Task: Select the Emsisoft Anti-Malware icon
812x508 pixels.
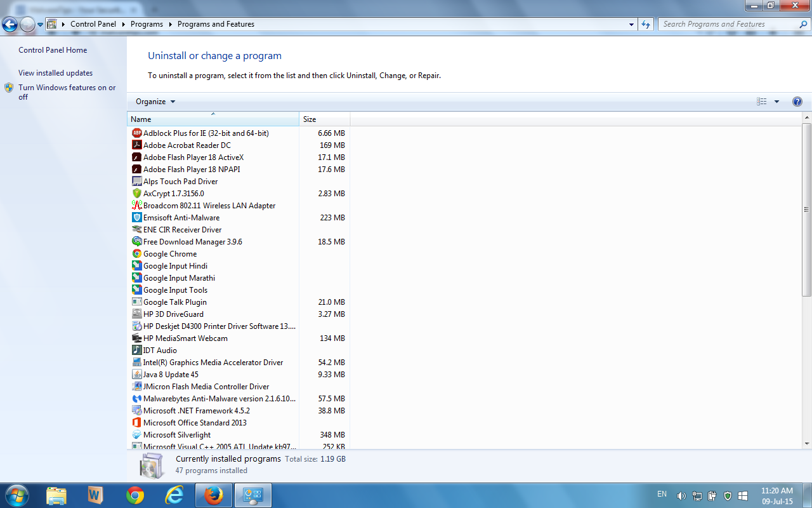Action: pyautogui.click(x=136, y=218)
